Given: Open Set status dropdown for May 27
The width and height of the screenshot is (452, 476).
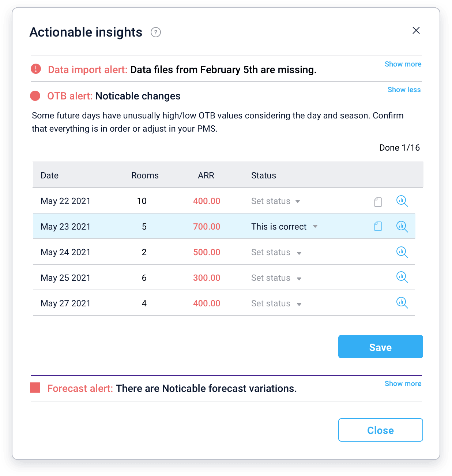Looking at the screenshot, I should pyautogui.click(x=276, y=304).
